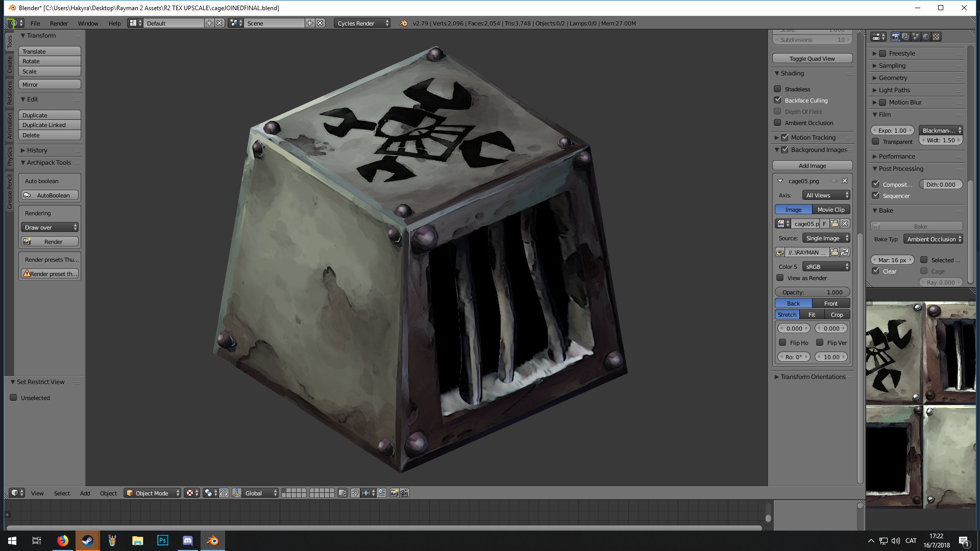Tick the Unselected restrict view checkbox

click(x=13, y=397)
